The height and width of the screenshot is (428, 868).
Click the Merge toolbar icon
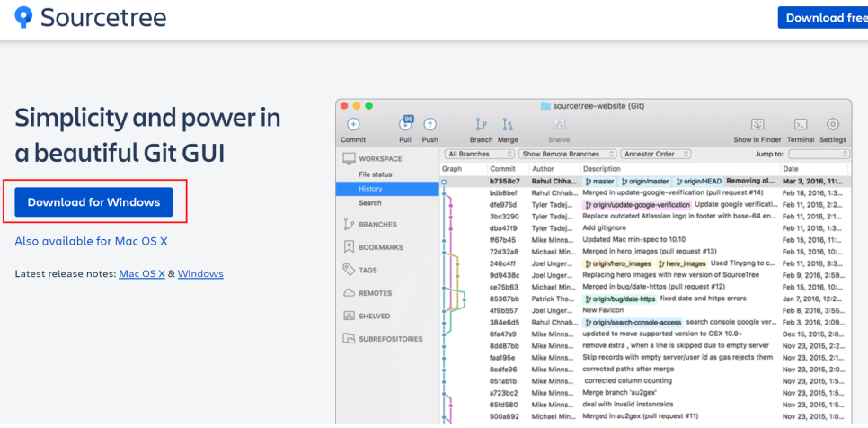point(508,125)
